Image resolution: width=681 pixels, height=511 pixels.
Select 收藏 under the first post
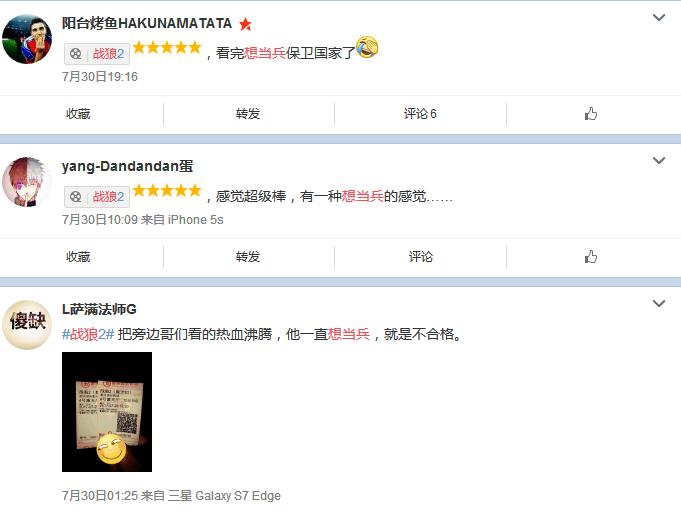[x=78, y=114]
